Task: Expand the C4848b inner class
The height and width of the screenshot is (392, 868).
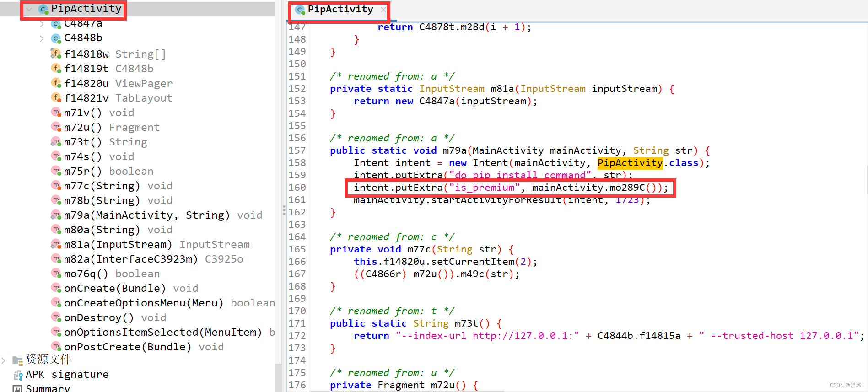Action: click(x=42, y=38)
